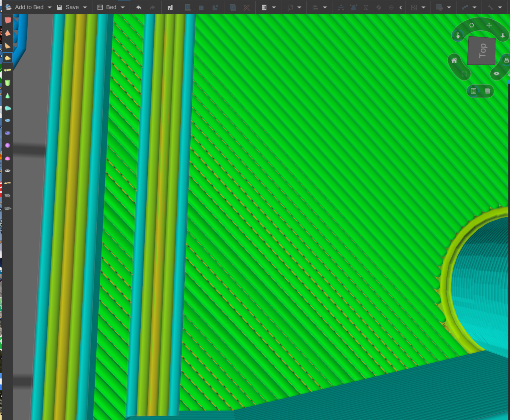Toggle perspective projection mode
The width and height of the screenshot is (510, 420).
506,60
